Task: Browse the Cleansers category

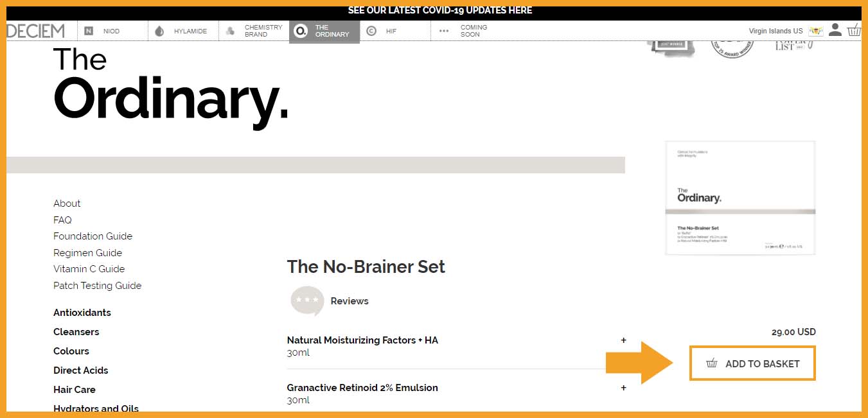Action: [76, 332]
